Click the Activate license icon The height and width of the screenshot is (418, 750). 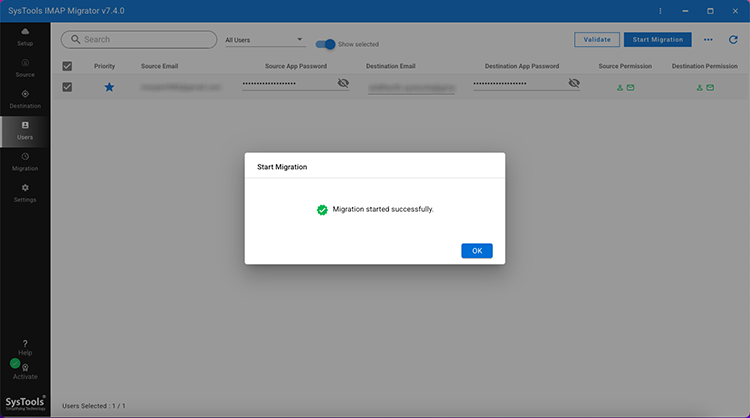[x=25, y=368]
